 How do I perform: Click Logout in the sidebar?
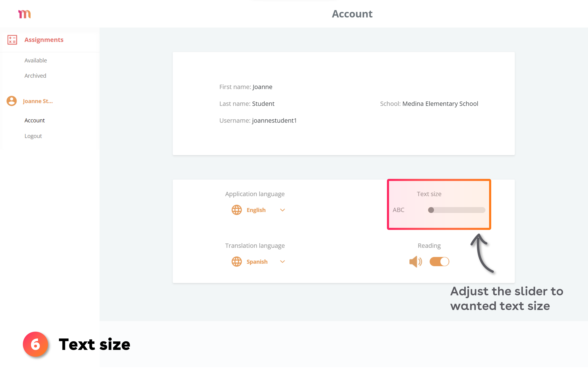pyautogui.click(x=33, y=136)
